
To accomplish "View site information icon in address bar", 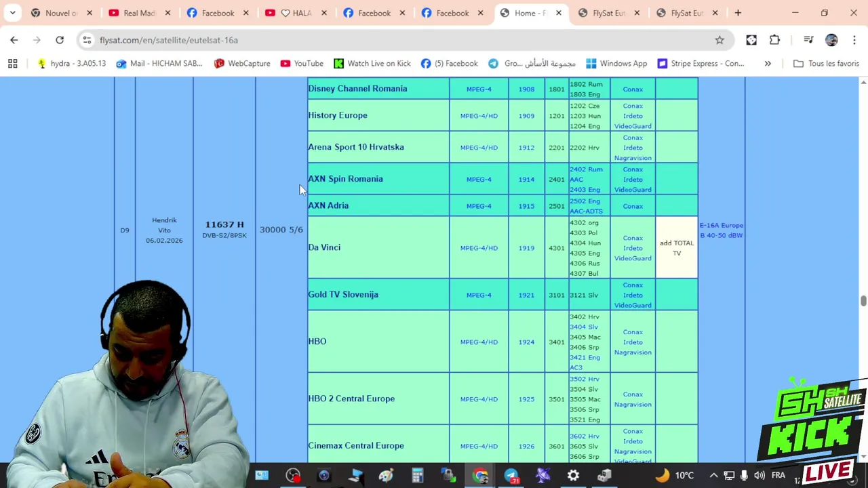I will (x=87, y=40).
